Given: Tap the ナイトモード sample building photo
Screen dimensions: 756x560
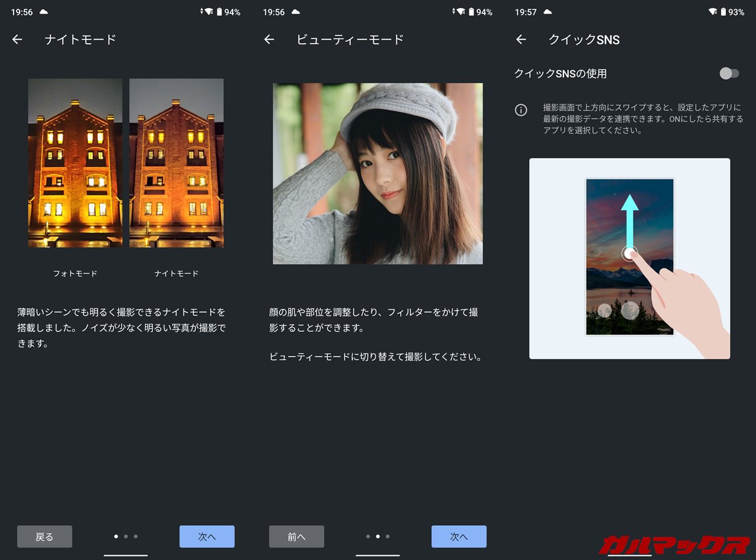Looking at the screenshot, I should click(x=177, y=163).
